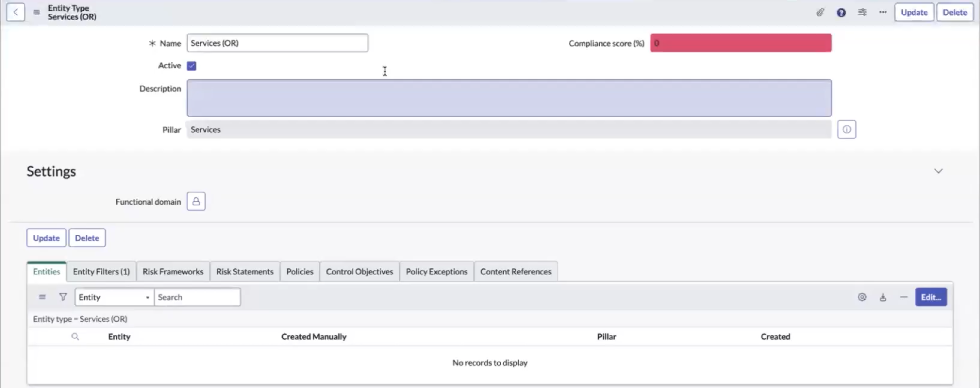The image size is (980, 388).
Task: Go back using the header back arrow
Action: [16, 12]
